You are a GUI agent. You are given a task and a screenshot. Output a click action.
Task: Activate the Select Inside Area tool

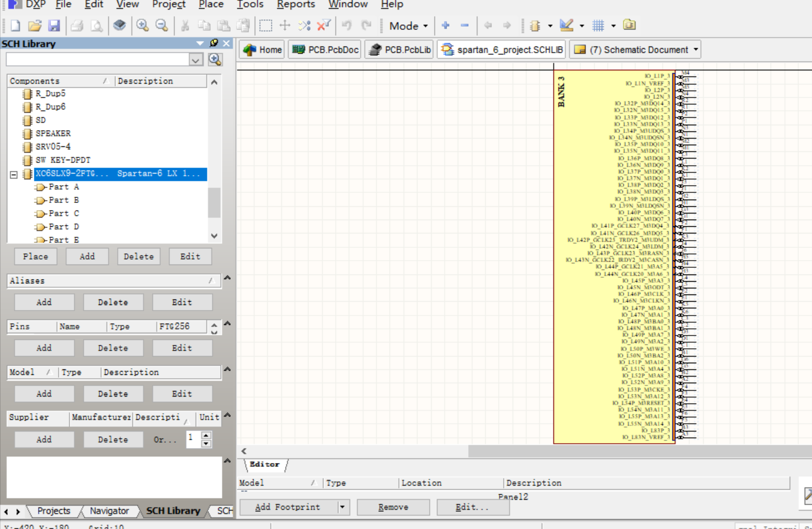click(266, 26)
